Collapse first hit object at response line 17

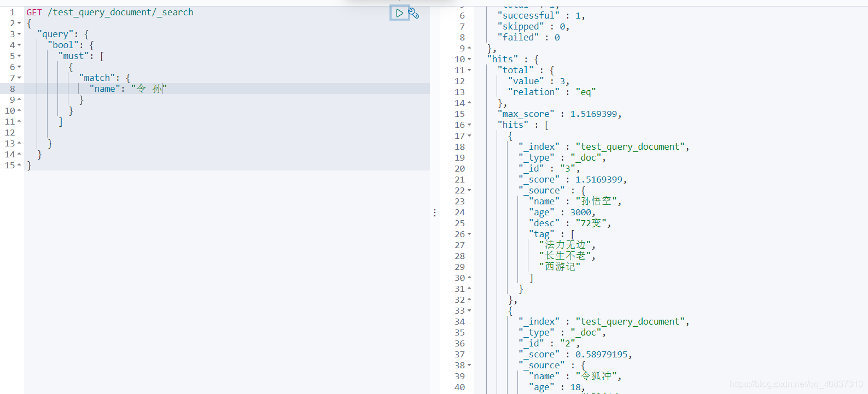[469, 136]
